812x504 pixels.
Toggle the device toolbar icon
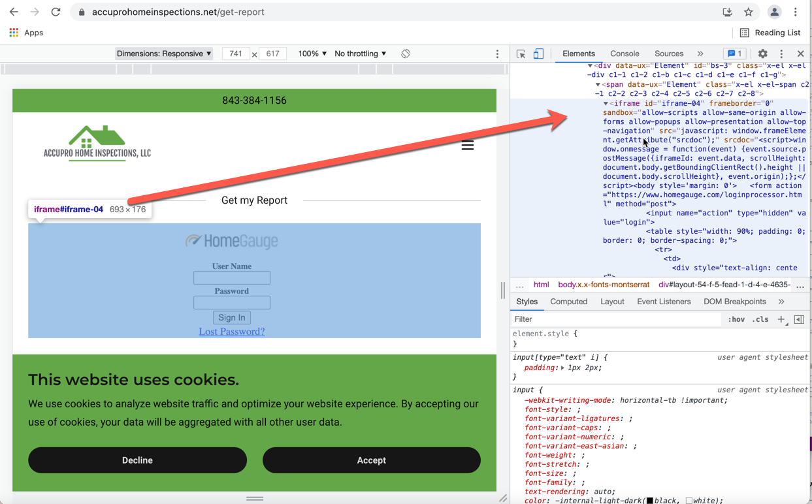coord(538,54)
